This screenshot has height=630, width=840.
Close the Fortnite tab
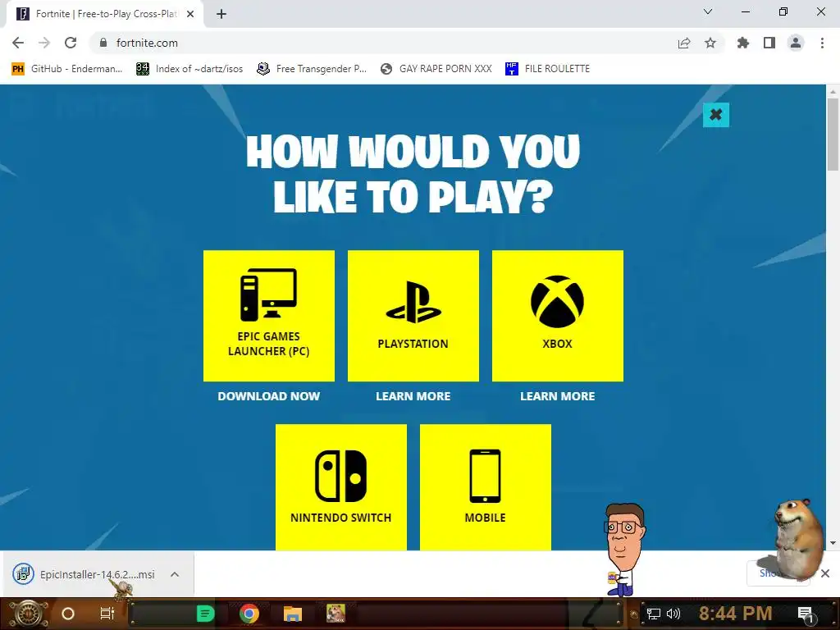190,14
